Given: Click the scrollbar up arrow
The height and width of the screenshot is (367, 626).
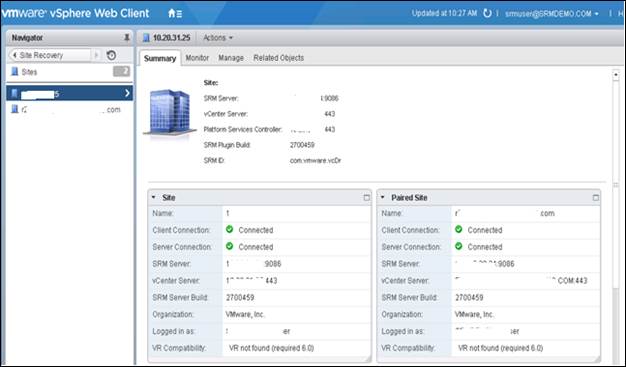Looking at the screenshot, I should [616, 74].
